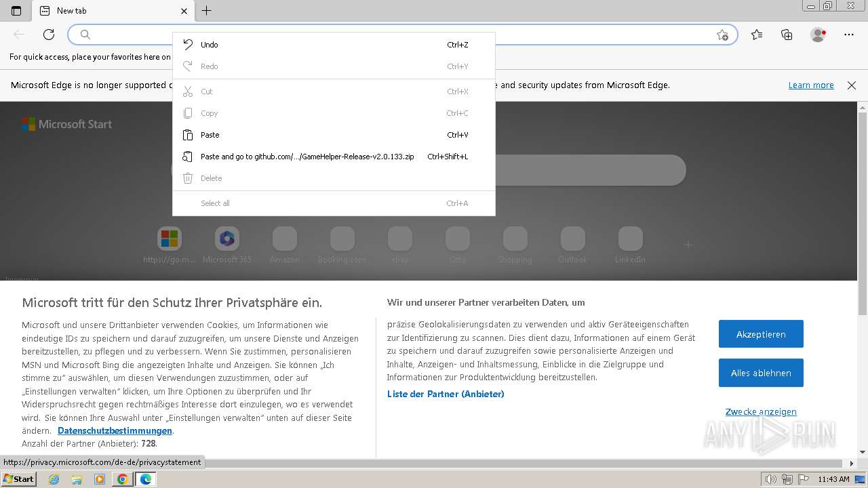Click Microsoft Edge taskbar icon
This screenshot has height=488, width=868.
[x=145, y=479]
